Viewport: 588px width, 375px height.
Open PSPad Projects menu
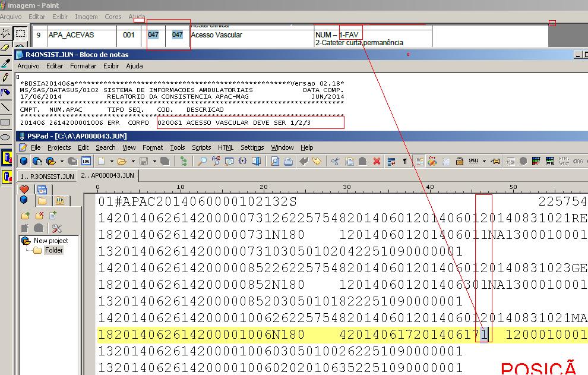click(59, 147)
